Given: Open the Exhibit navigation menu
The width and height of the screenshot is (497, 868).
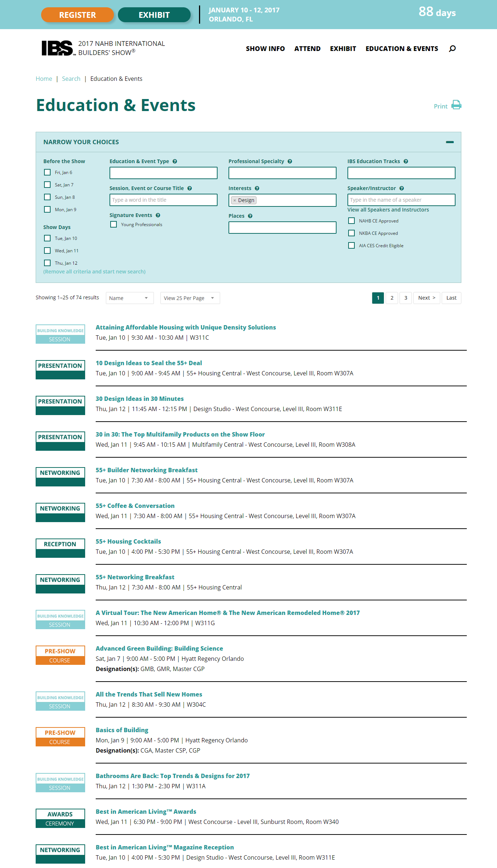Looking at the screenshot, I should tap(343, 48).
